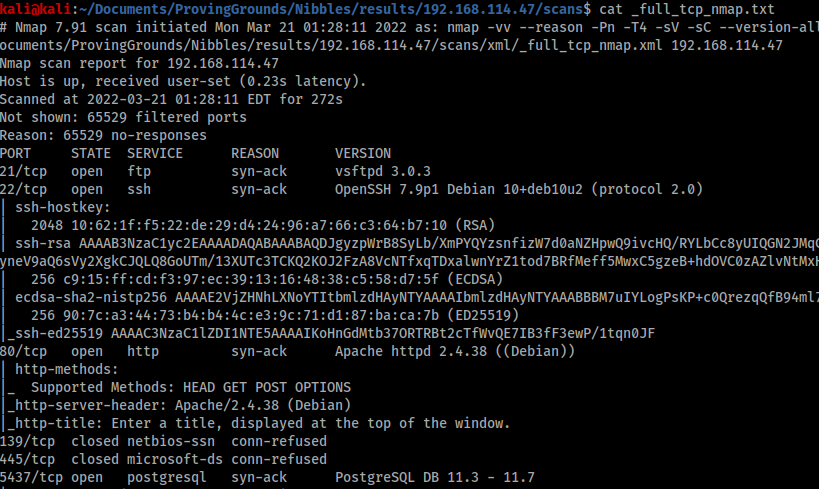This screenshot has width=819, height=489.
Task: Click the 5437/tcp postgresql row
Action: point(267,478)
